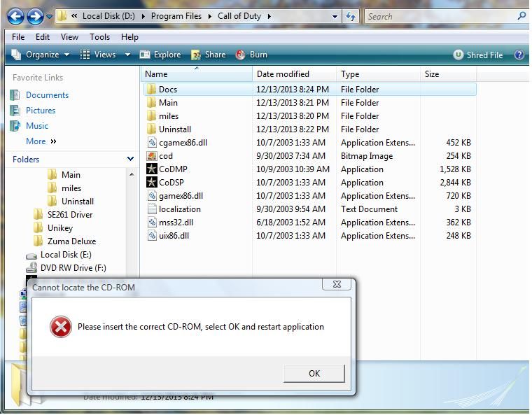Click Shred File in the toolbar
Screen dimensions: 532x415
478,55
